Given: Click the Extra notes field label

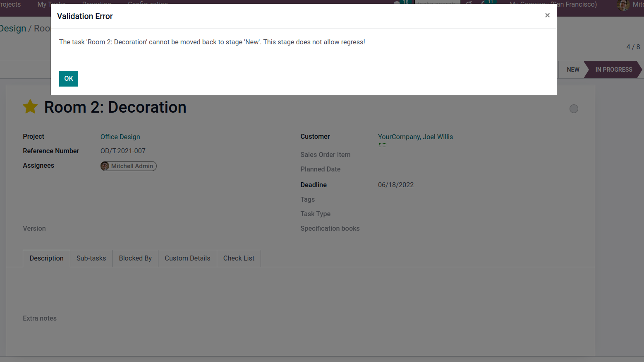Looking at the screenshot, I should (40, 318).
